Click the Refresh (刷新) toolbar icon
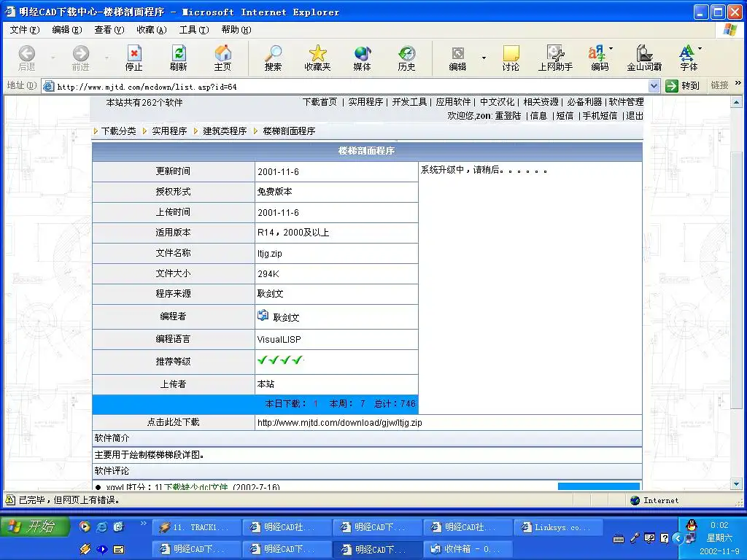The image size is (747, 560). pyautogui.click(x=178, y=58)
